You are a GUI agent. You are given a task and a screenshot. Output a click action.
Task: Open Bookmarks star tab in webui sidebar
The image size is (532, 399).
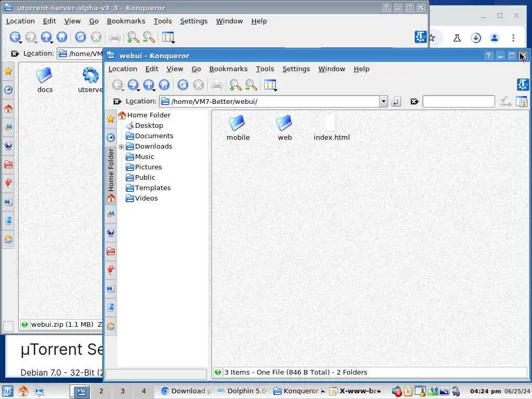pyautogui.click(x=111, y=119)
